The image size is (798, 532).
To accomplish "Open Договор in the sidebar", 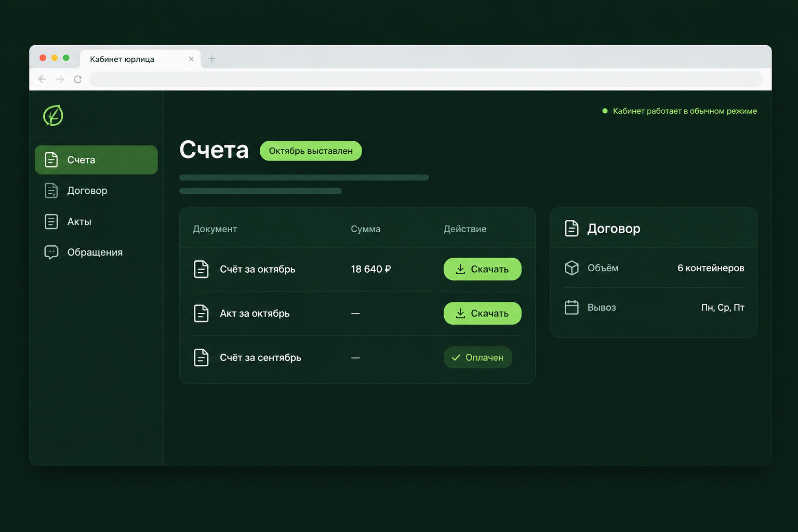I will (96, 191).
